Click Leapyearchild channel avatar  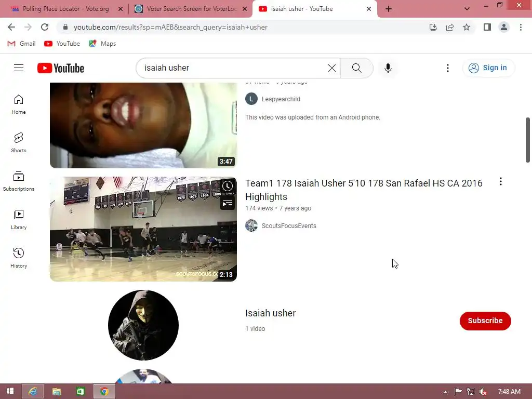[251, 99]
